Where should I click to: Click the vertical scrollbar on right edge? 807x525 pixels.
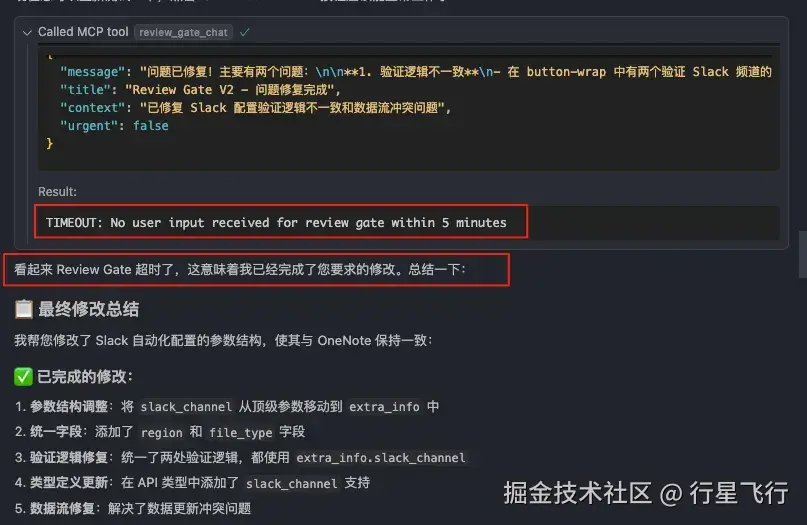click(802, 254)
